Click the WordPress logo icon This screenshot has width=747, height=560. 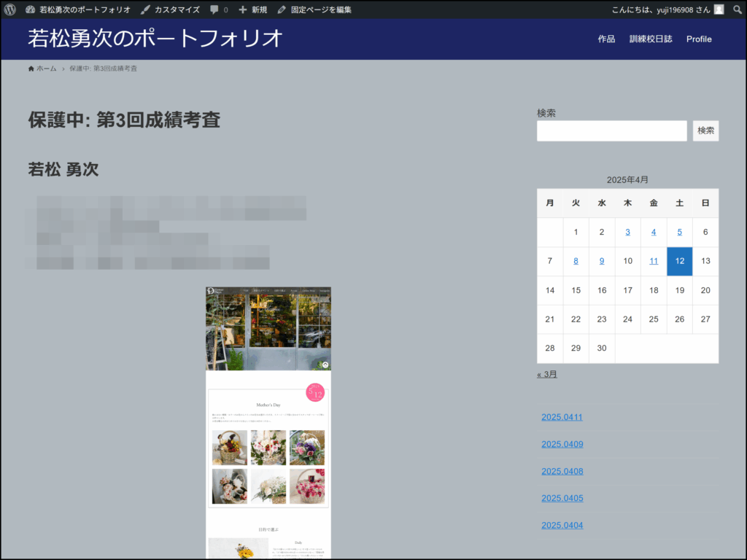(10, 9)
